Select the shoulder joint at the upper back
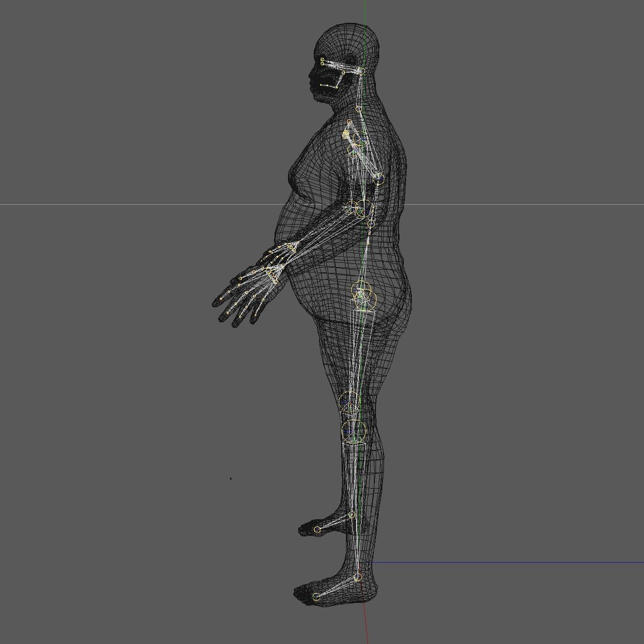Viewport: 644px width, 644px height. [x=380, y=178]
